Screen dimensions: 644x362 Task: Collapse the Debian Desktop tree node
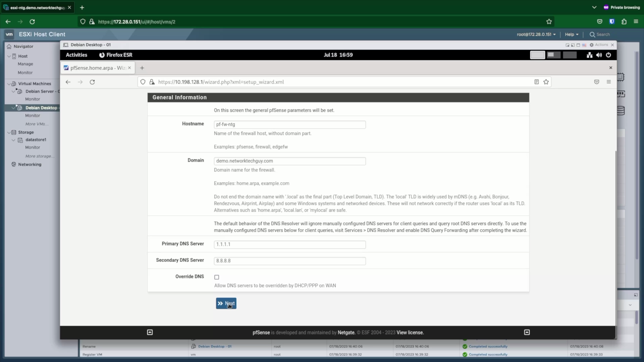point(13,108)
